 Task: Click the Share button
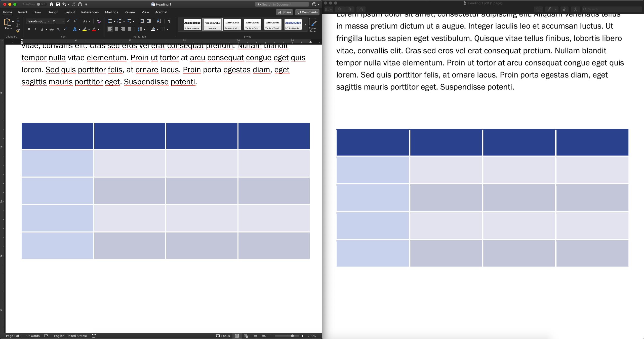tap(284, 12)
